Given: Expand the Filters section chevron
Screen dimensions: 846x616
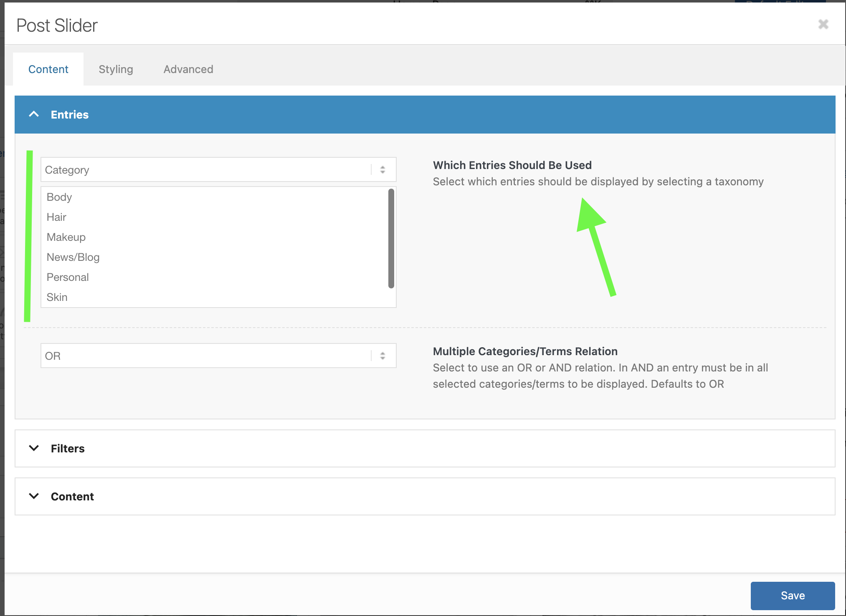Looking at the screenshot, I should [34, 448].
